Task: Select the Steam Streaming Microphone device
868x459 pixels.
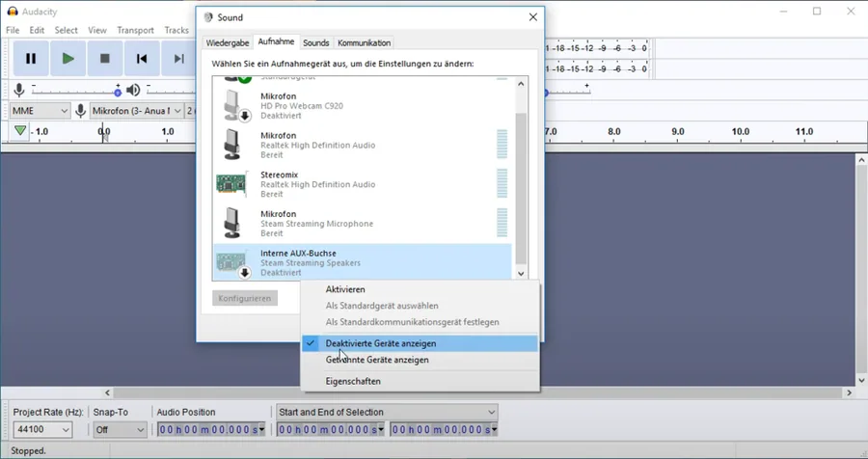Action: click(x=362, y=224)
